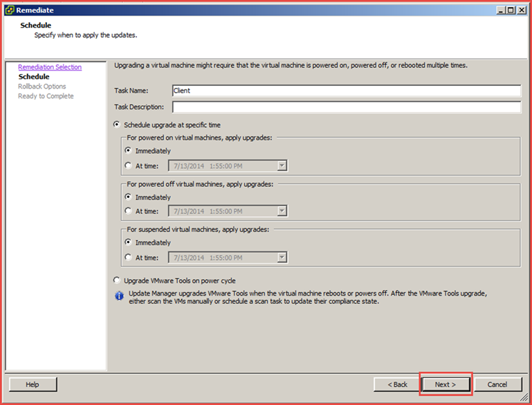Open powered on machines date-time dropdown arrow
This screenshot has width=532, height=405.
point(282,165)
